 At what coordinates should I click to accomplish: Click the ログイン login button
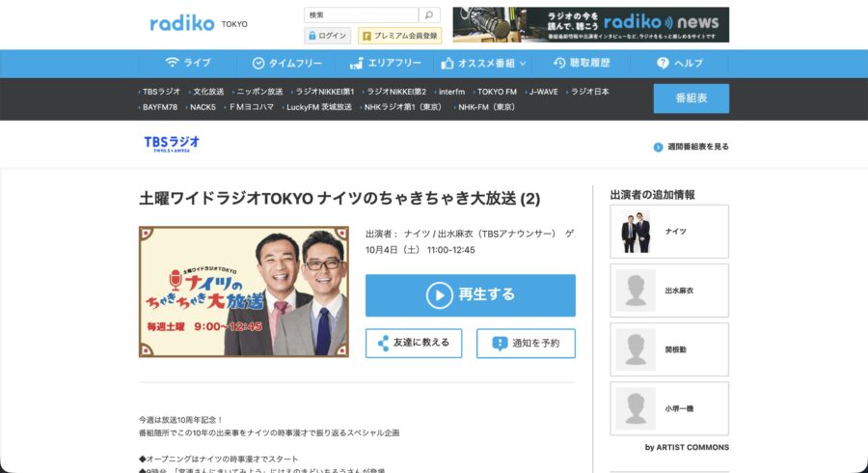pos(327,36)
